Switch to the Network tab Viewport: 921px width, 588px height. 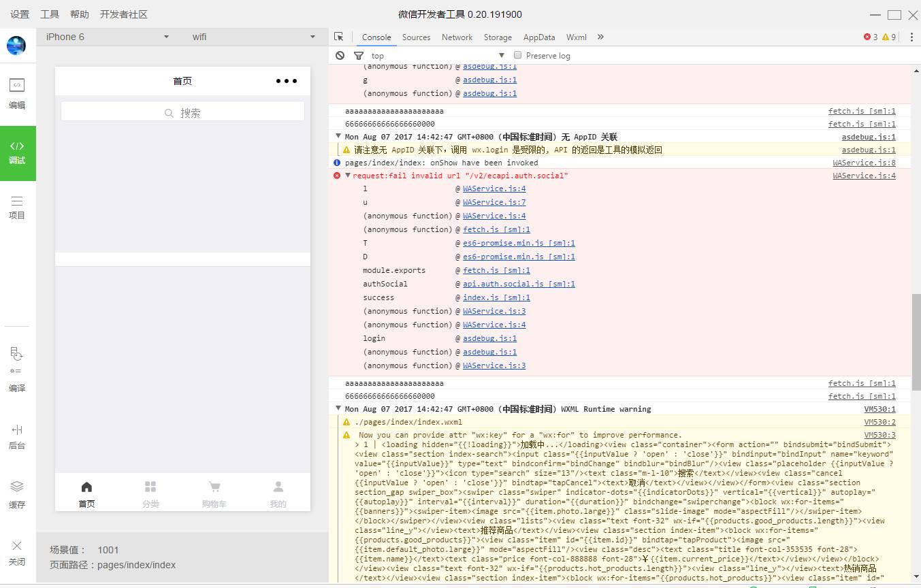click(x=457, y=37)
